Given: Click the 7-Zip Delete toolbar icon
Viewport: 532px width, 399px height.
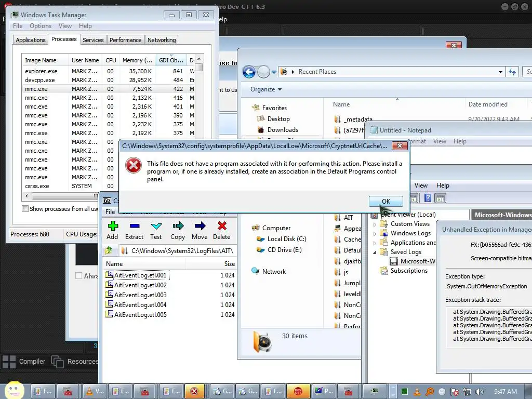Looking at the screenshot, I should point(222,226).
